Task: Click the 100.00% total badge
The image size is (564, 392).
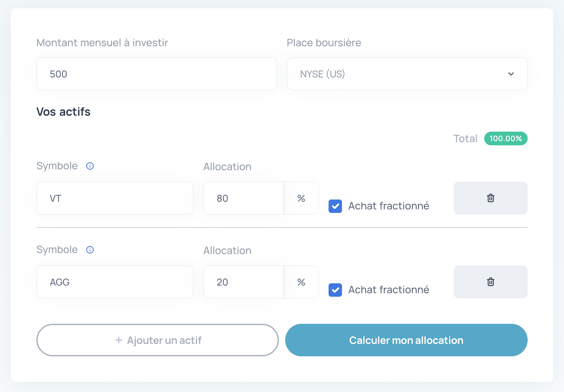Action: [x=506, y=139]
